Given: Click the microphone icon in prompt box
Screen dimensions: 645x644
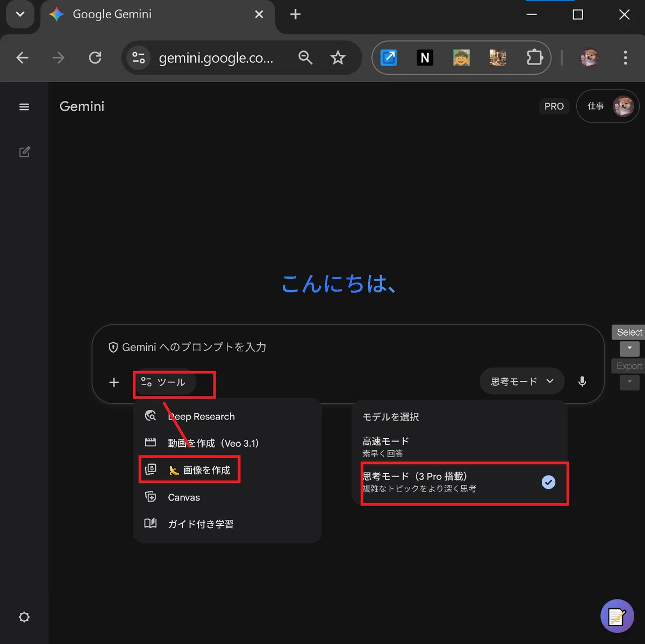Looking at the screenshot, I should point(582,381).
